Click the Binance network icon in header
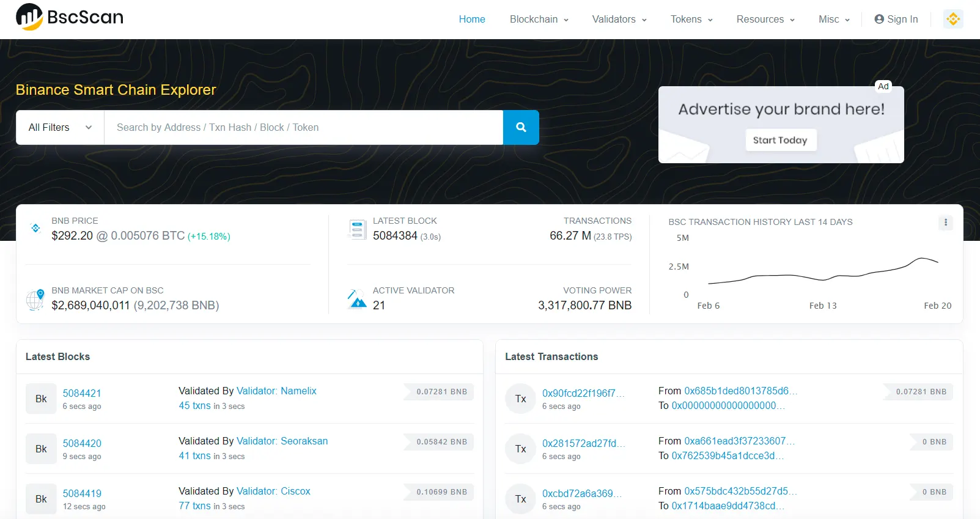This screenshot has width=980, height=519. [x=953, y=19]
